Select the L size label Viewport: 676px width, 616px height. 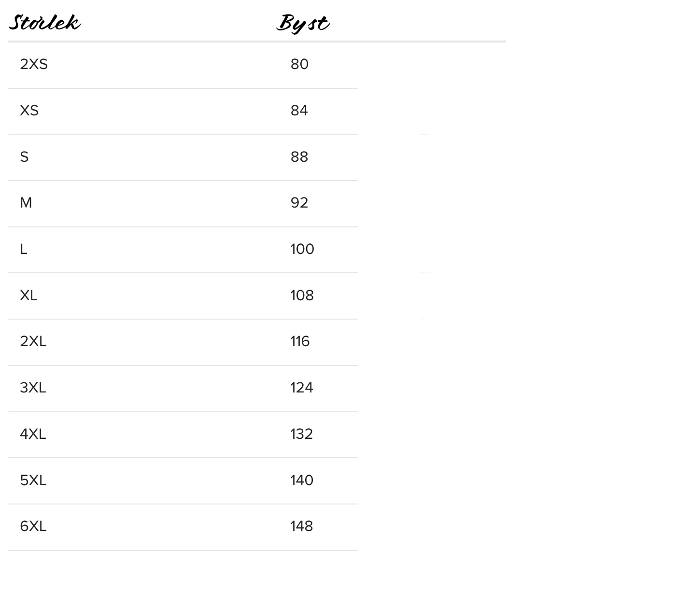pyautogui.click(x=23, y=249)
